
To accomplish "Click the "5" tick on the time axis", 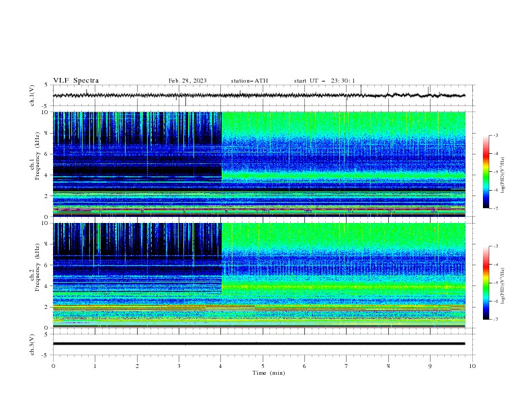I will pos(263,366).
